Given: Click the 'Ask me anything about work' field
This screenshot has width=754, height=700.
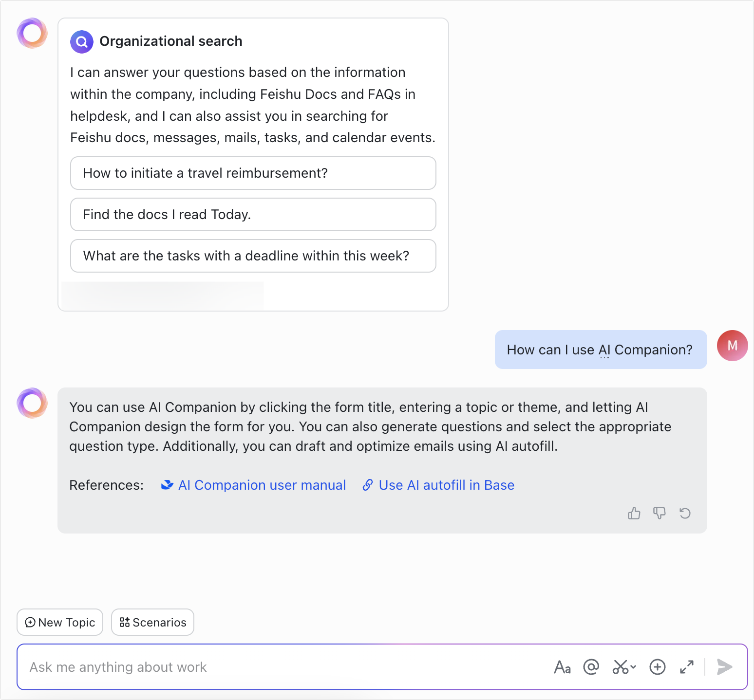Looking at the screenshot, I should coord(283,667).
